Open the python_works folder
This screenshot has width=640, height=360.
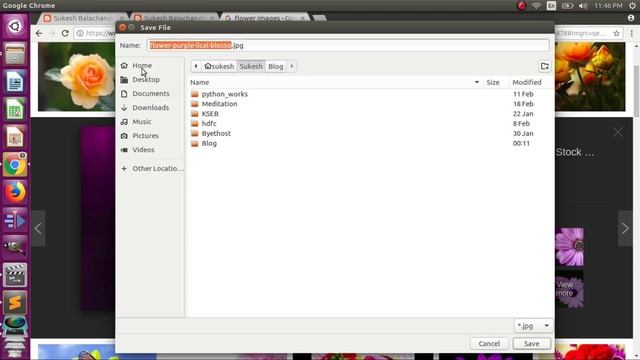point(224,94)
